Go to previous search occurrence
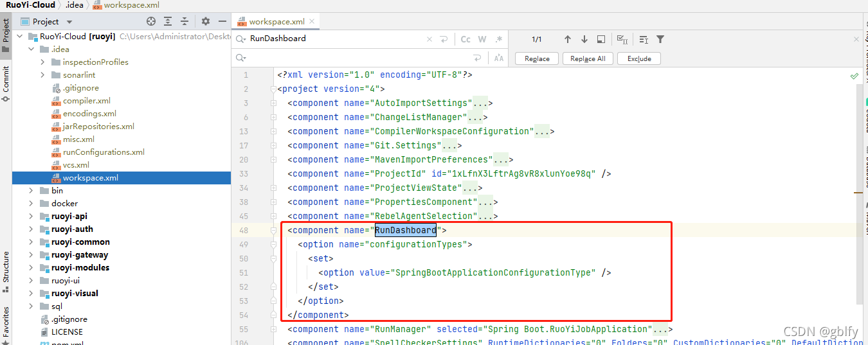Viewport: 868px width, 345px height. click(568, 39)
